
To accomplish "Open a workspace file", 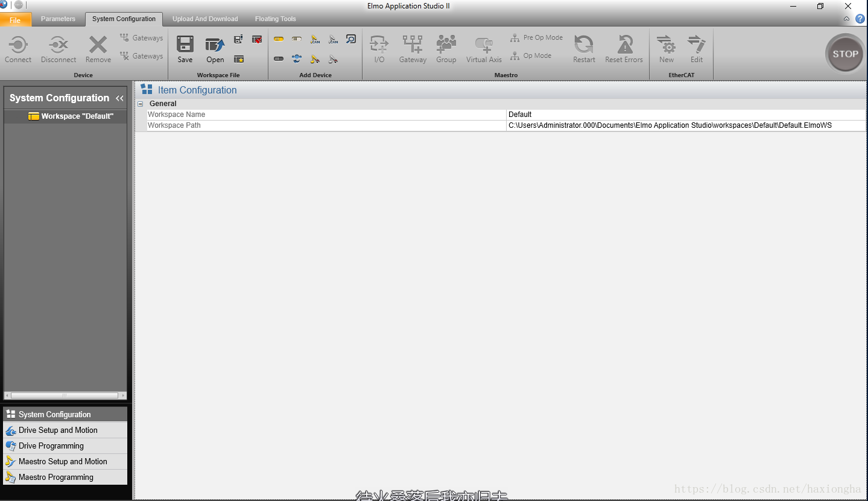I will pos(215,49).
